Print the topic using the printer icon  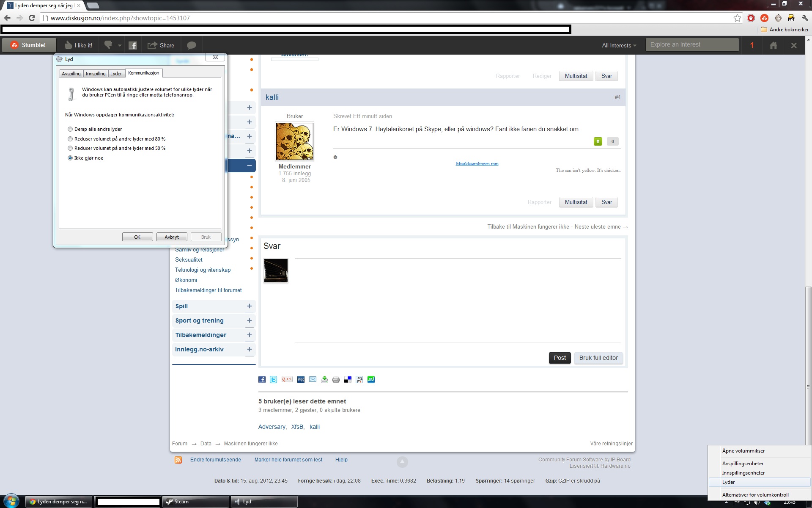tap(336, 379)
